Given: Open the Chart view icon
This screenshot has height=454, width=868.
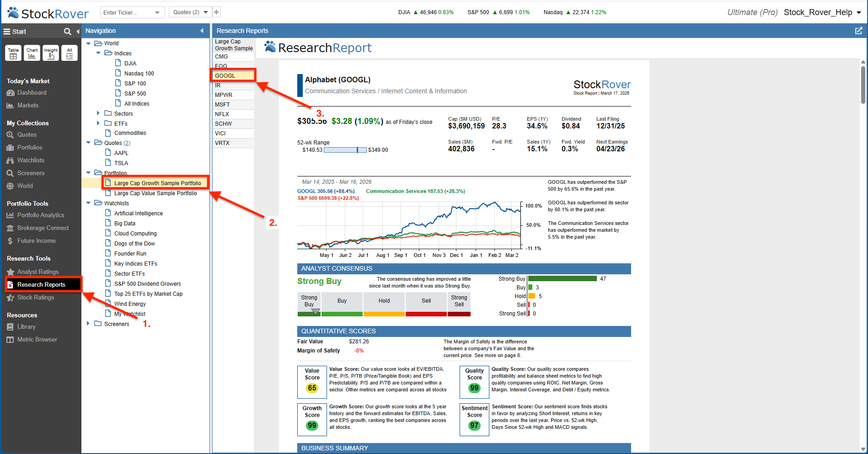Looking at the screenshot, I should click(x=32, y=53).
